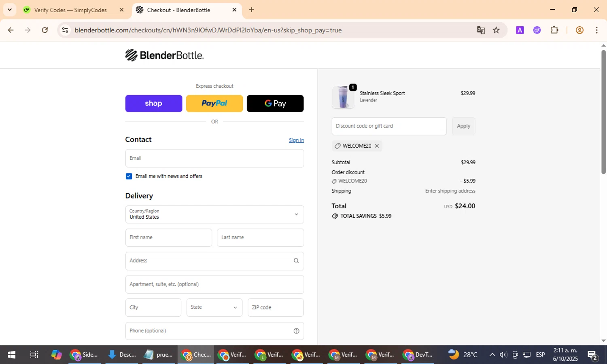Open the tab search dropdown
Image resolution: width=607 pixels, height=364 pixels.
[x=9, y=10]
